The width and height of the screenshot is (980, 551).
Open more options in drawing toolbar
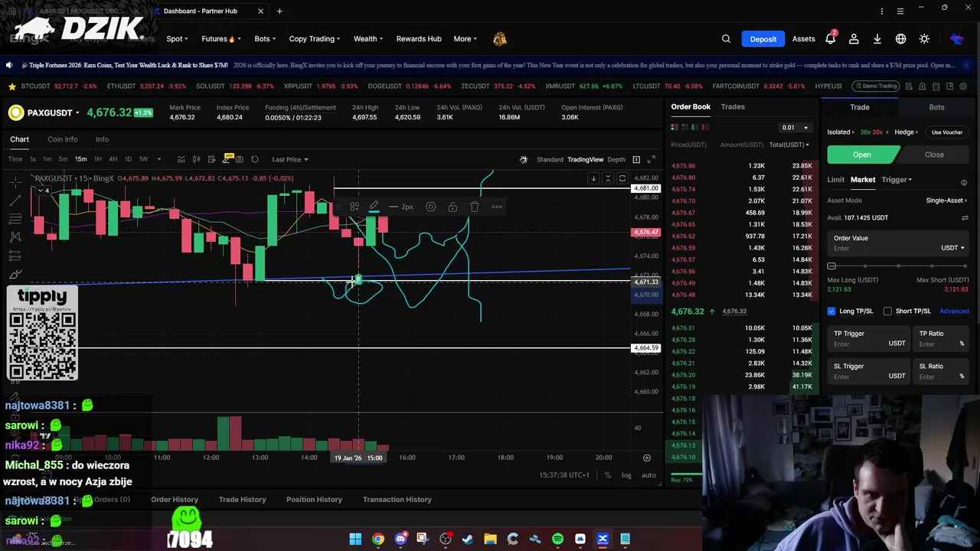497,207
